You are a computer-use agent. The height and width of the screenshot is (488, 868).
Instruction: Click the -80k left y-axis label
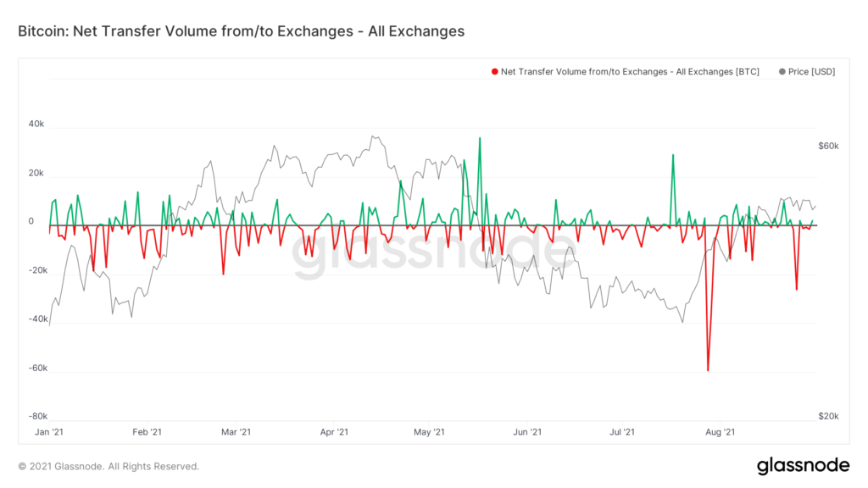point(36,416)
